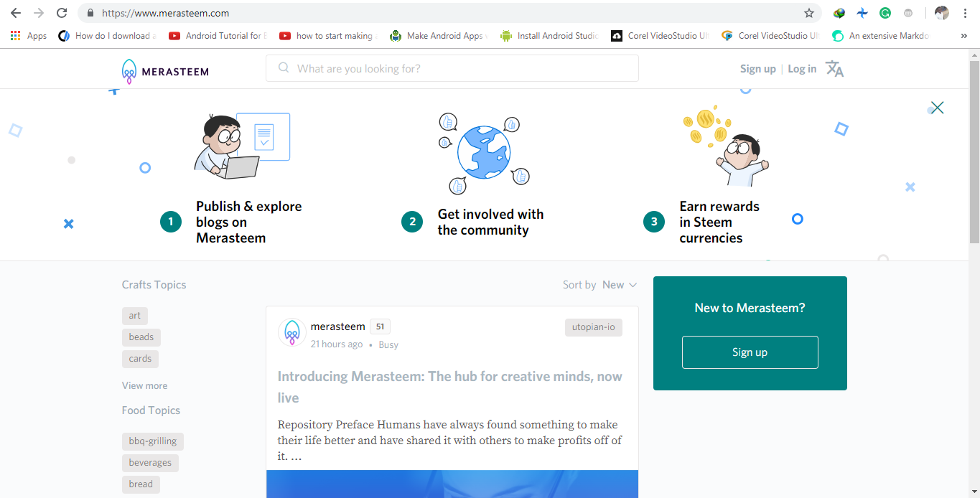The image size is (980, 498).
Task: Click the address bar URL
Action: (166, 13)
